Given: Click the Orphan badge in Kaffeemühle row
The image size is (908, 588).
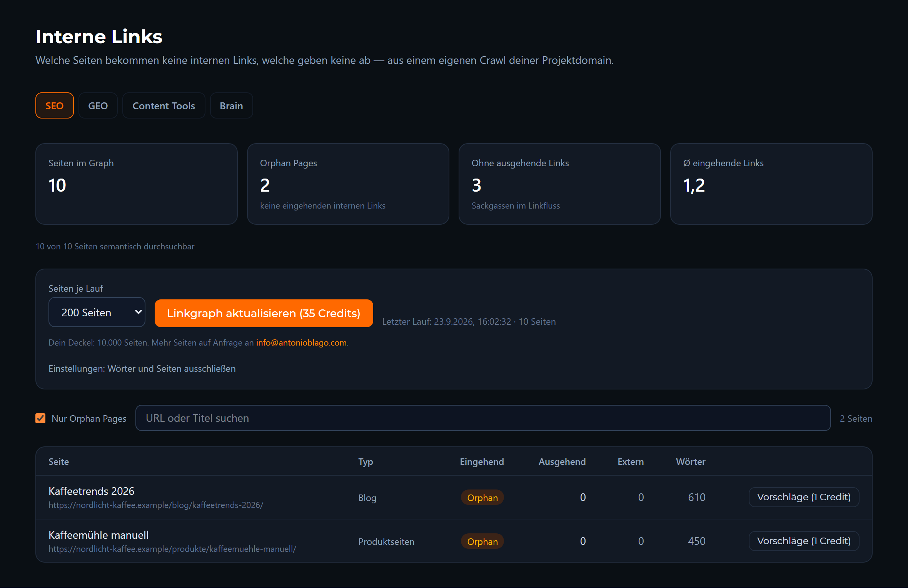Looking at the screenshot, I should pos(482,541).
